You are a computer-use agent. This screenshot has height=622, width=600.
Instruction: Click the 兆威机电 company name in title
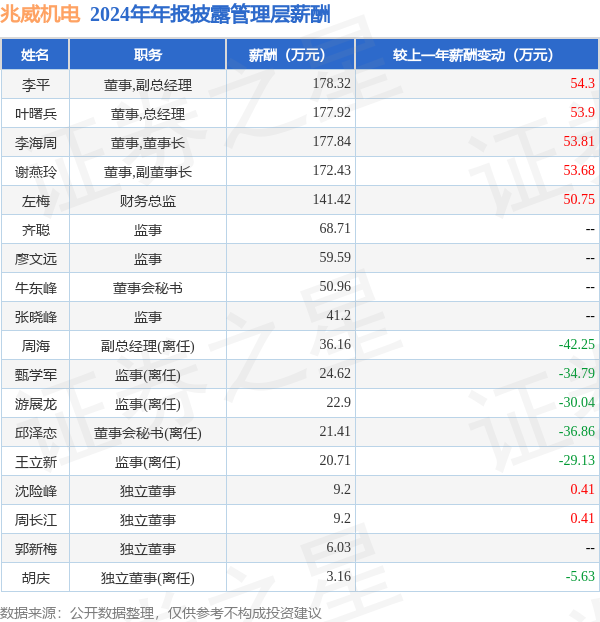tap(40, 14)
